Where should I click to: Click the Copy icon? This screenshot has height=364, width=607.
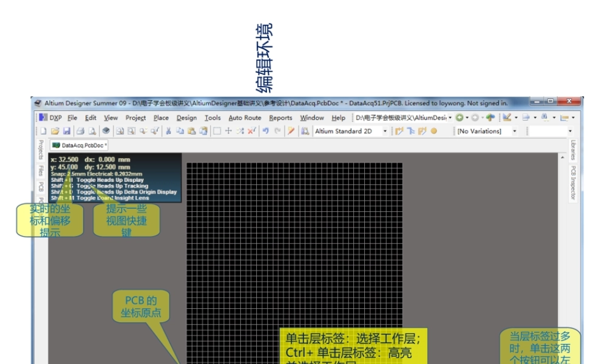click(x=180, y=131)
